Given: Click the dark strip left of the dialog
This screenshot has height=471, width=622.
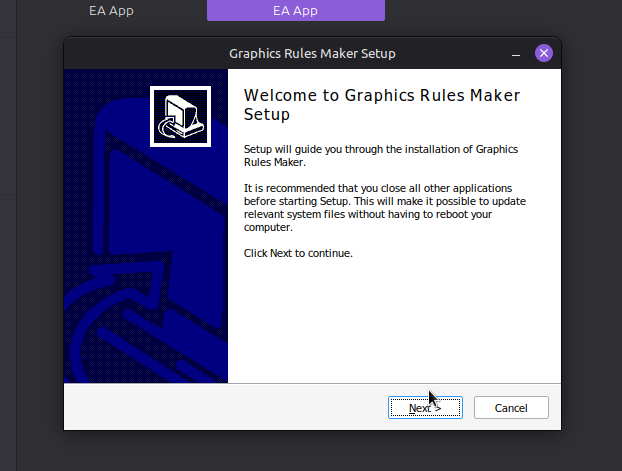Looking at the screenshot, I should click(x=30, y=250).
